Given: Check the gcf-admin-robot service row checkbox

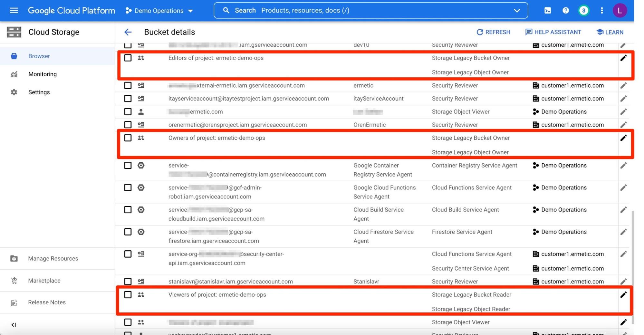Looking at the screenshot, I should tap(128, 187).
